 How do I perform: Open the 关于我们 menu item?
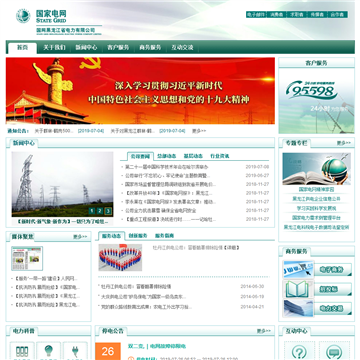tap(54, 47)
